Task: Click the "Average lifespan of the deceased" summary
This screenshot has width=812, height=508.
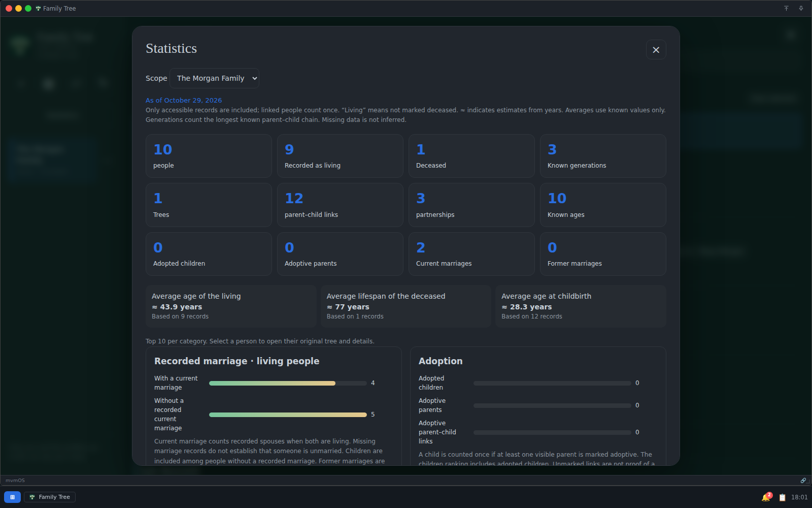Action: tap(406, 306)
